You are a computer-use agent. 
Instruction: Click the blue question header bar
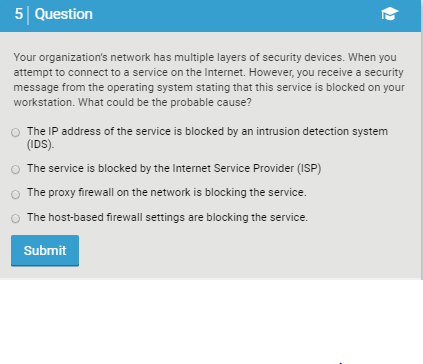[x=210, y=16]
